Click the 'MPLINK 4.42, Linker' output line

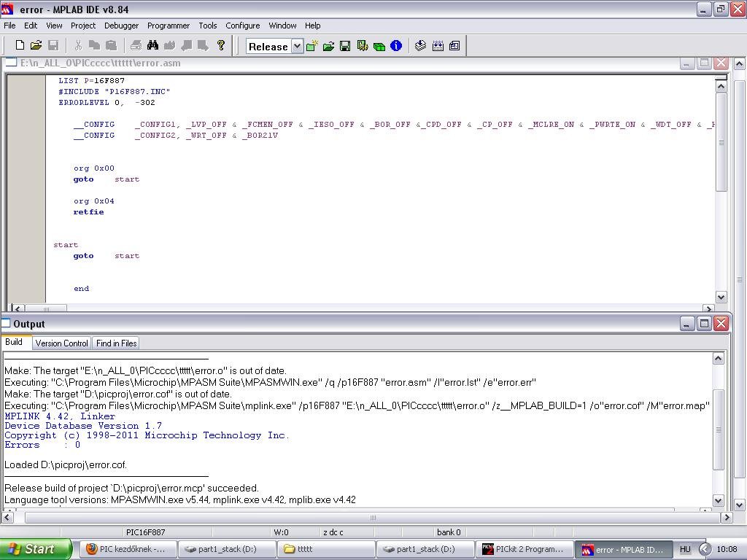pyautogui.click(x=60, y=416)
